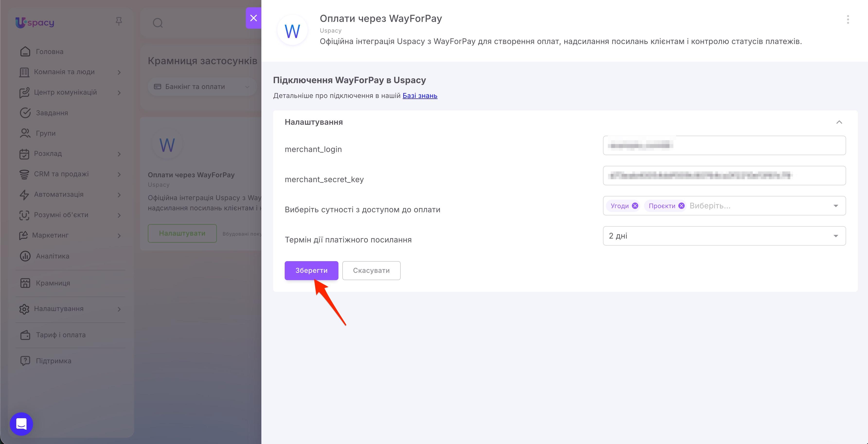The width and height of the screenshot is (868, 444).
Task: Open Завдання menu item
Action: [x=52, y=113]
